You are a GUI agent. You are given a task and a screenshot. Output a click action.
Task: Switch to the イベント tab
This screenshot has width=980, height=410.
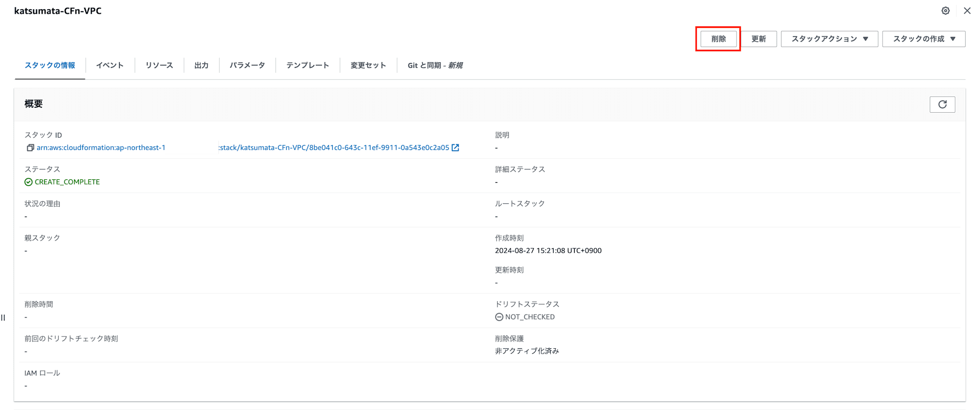(x=110, y=65)
